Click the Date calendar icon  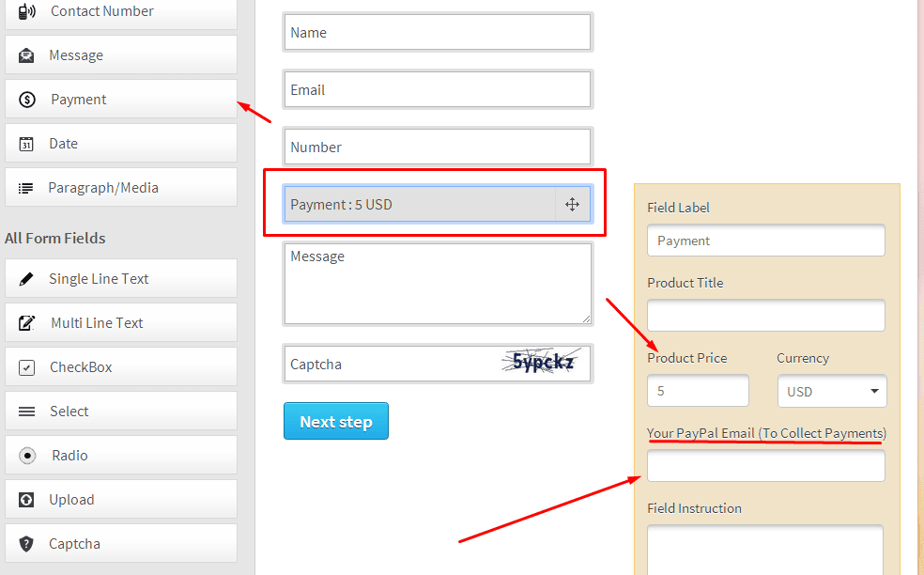coord(26,144)
